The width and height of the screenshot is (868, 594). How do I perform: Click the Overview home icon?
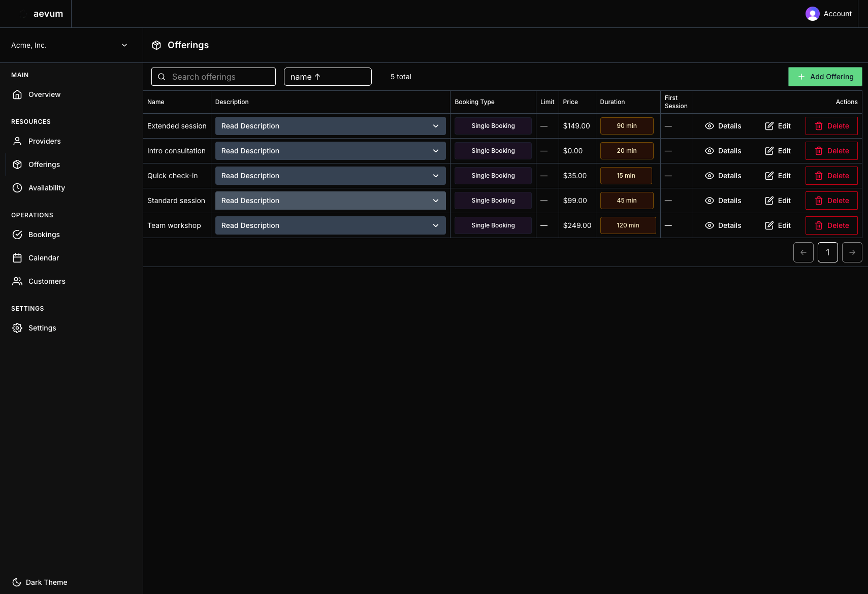click(17, 94)
